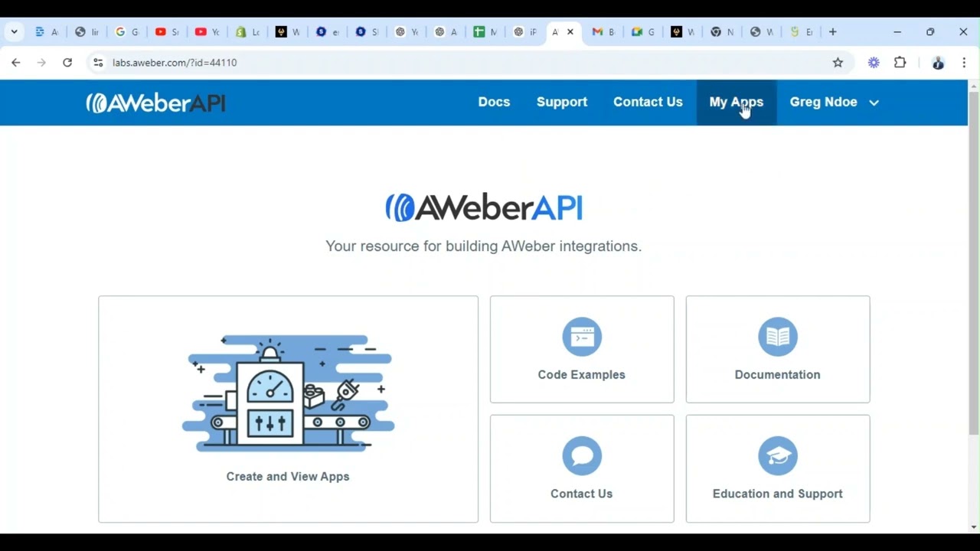This screenshot has width=980, height=551.
Task: Click the Education and Support graduation cap icon
Action: [778, 456]
